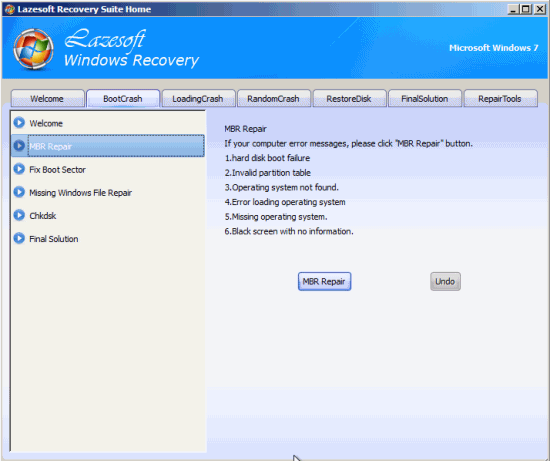The width and height of the screenshot is (550, 461).
Task: Select Welcome in the sidebar list
Action: (108, 123)
